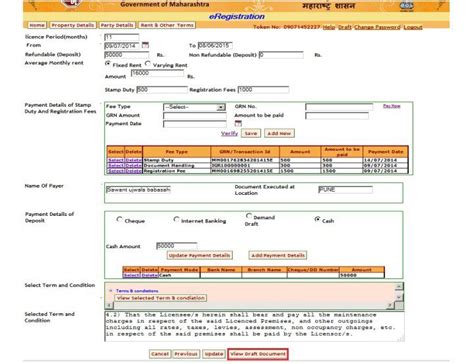The height and width of the screenshot is (364, 474).
Task: Select the Stamp Duty fee row
Action: [x=116, y=160]
